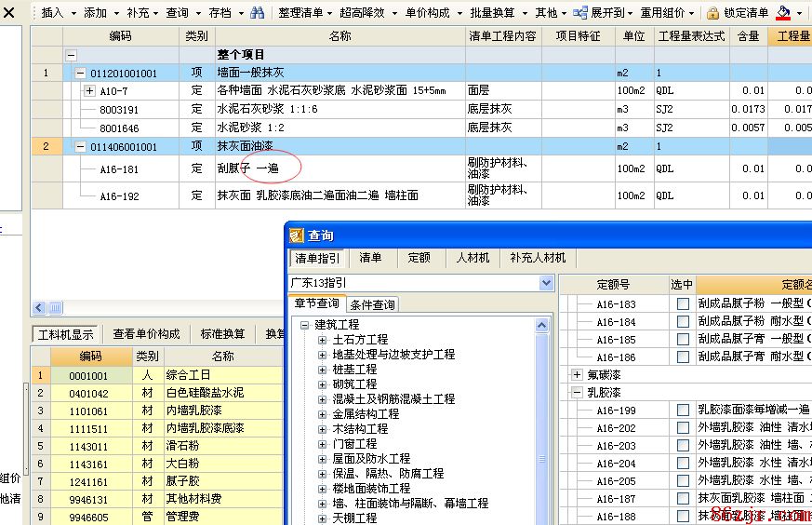Image resolution: width=812 pixels, height=525 pixels.
Task: Click the padlock icon for 锁定清单
Action: pos(712,13)
